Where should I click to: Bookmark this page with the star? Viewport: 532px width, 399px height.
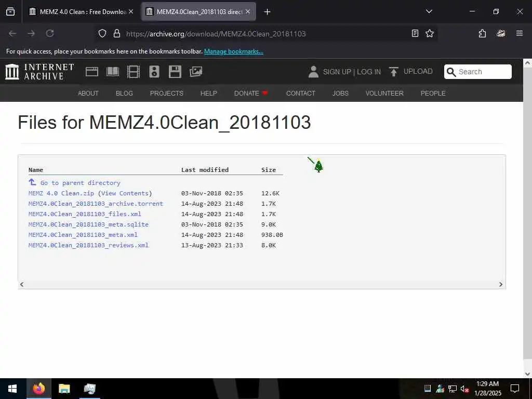coord(430,33)
